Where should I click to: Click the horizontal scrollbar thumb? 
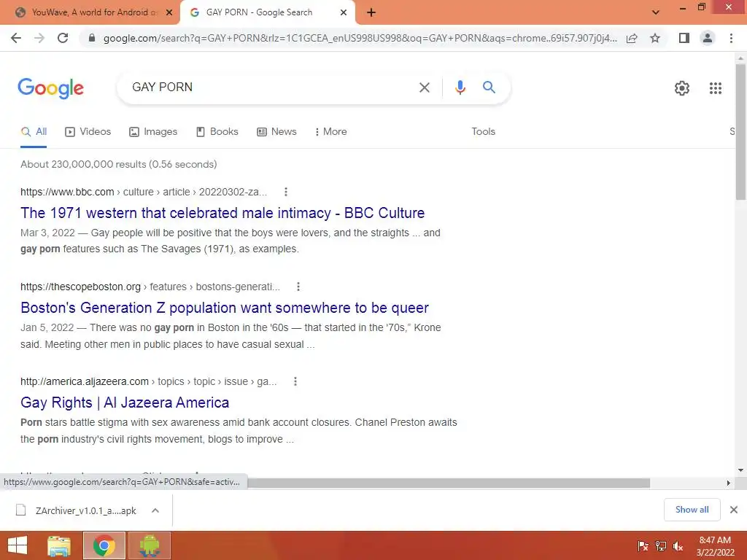pos(449,483)
